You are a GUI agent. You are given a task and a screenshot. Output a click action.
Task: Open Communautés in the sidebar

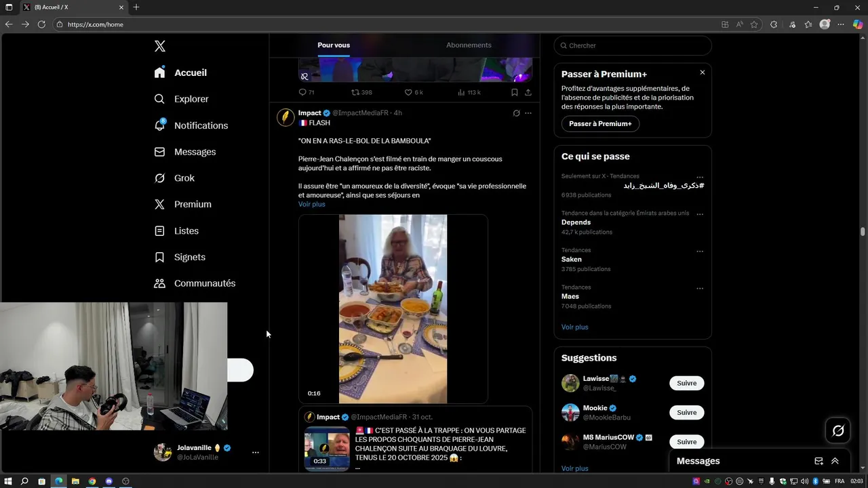click(x=195, y=283)
